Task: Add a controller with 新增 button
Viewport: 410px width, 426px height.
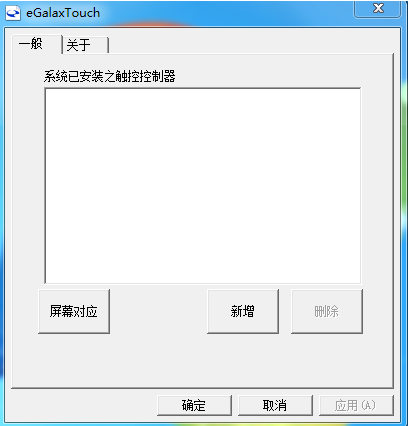Action: click(243, 311)
